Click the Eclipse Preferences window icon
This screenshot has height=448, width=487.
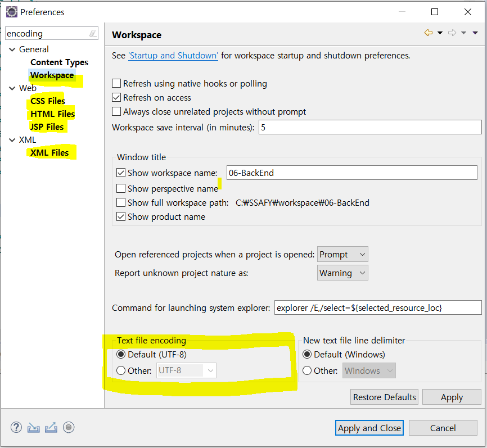click(12, 12)
